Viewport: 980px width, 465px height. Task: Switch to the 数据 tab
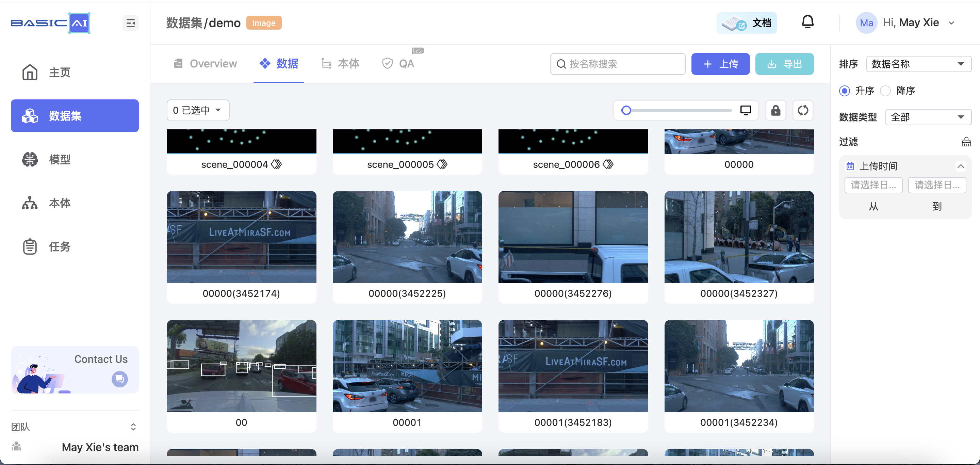tap(279, 64)
